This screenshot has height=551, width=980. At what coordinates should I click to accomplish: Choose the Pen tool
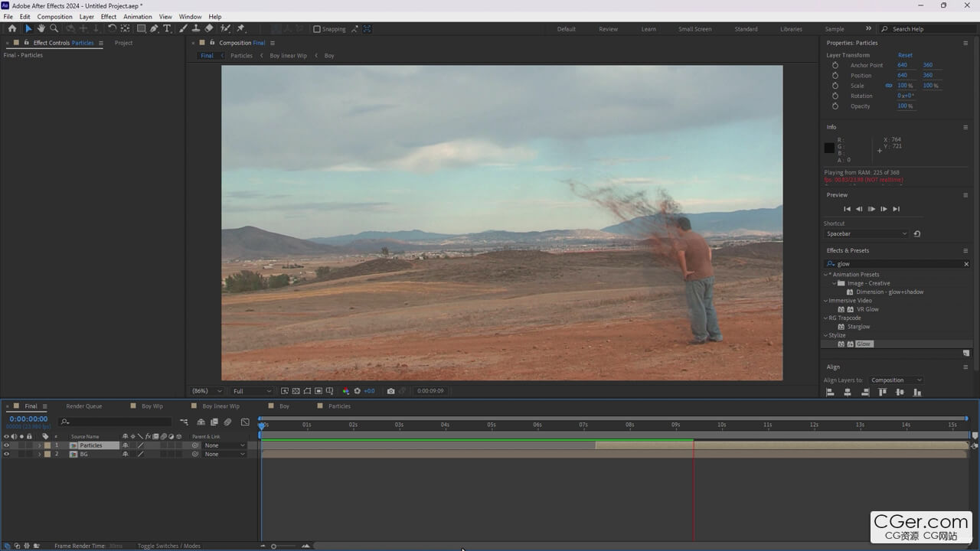pos(154,29)
